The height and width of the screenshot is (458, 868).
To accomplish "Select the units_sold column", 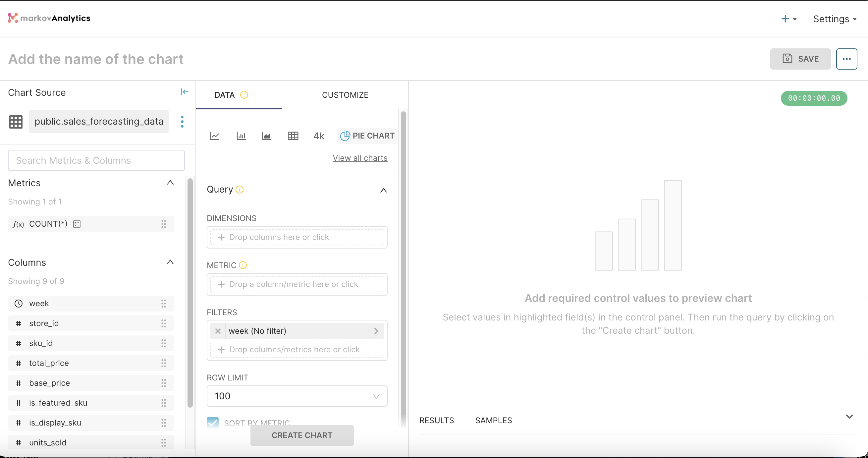I will pyautogui.click(x=91, y=442).
